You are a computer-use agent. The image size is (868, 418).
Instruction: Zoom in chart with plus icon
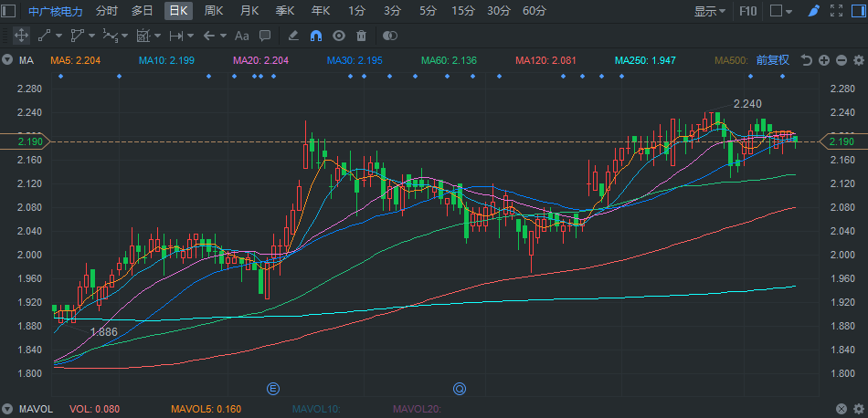[823, 60]
